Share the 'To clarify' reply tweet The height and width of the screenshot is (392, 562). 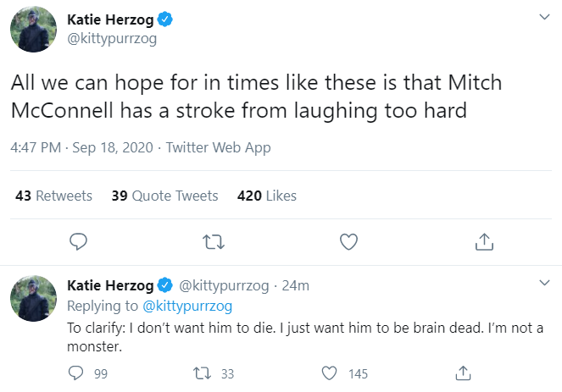pos(463,373)
